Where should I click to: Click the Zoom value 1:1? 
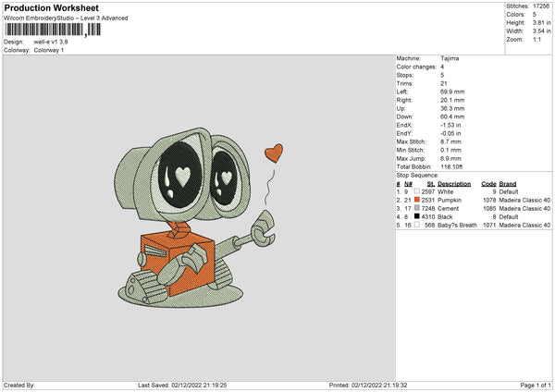pyautogui.click(x=536, y=39)
